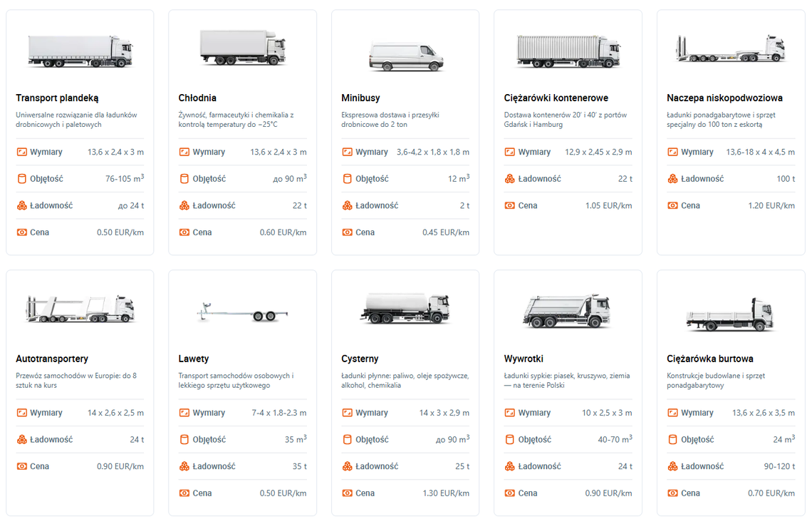Click the Cena icon in Lawety card

(x=184, y=493)
